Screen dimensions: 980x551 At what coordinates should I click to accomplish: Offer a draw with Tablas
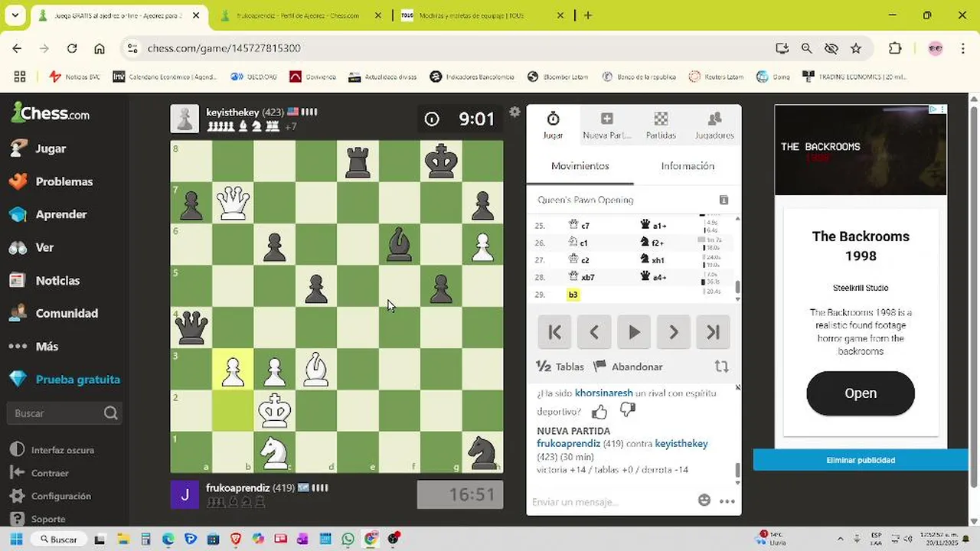click(560, 367)
